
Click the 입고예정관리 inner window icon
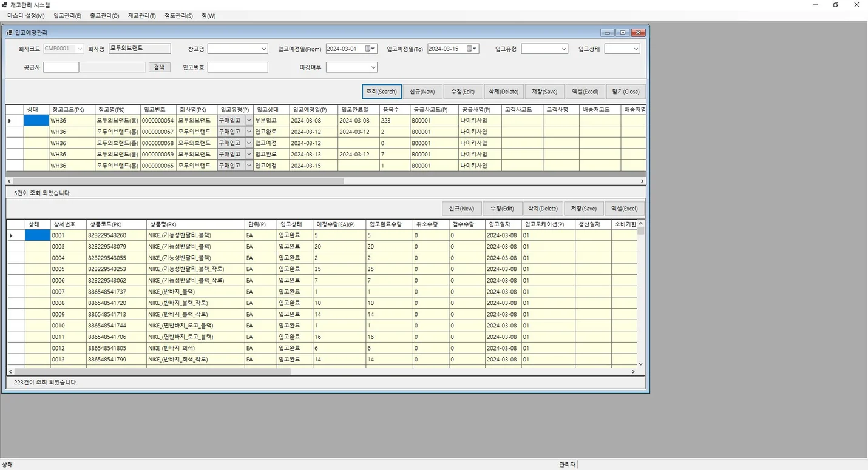tap(9, 32)
